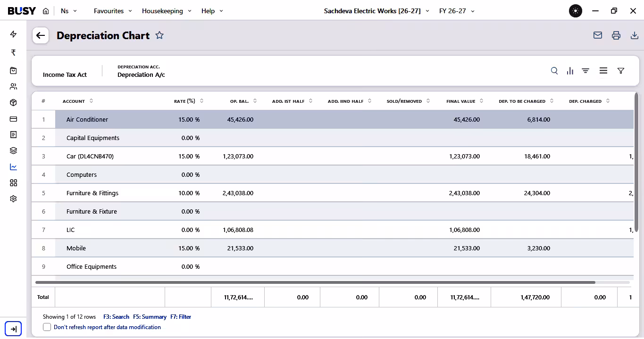Open the Housekeeping menu
Image resolution: width=644 pixels, height=339 pixels.
[167, 11]
